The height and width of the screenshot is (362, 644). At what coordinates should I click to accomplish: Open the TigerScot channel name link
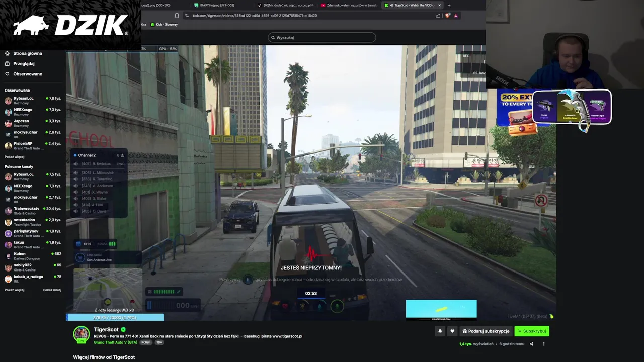[106, 330]
